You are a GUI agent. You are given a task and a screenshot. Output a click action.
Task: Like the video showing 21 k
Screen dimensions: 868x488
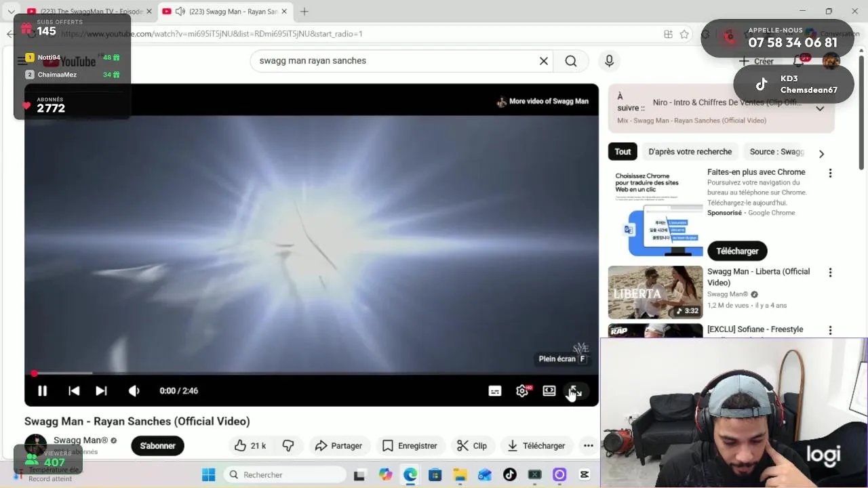click(250, 446)
